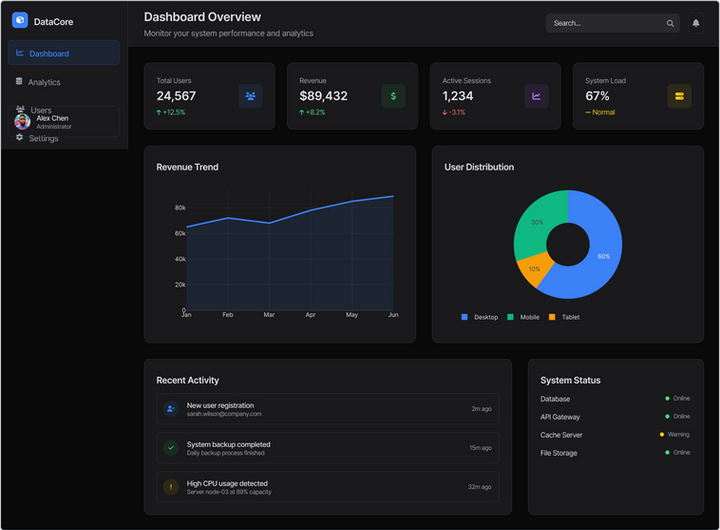Open the Analytics menu item
720x530 pixels.
pos(64,82)
